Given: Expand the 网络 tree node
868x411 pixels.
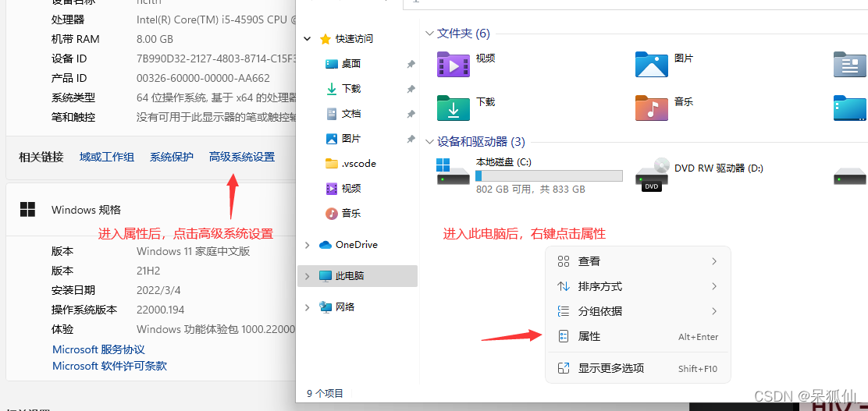Looking at the screenshot, I should coord(308,307).
